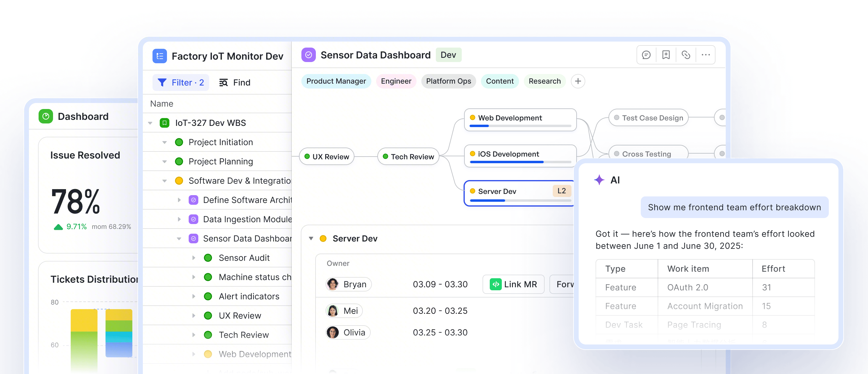Click the copy link icon in header
The image size is (868, 374).
(x=686, y=55)
